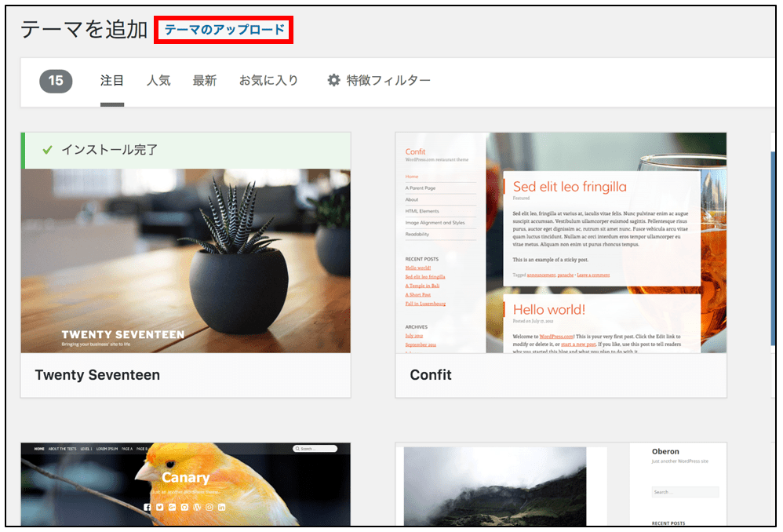
Task: Click the Facebook icon in the Canary preview
Action: [147, 507]
